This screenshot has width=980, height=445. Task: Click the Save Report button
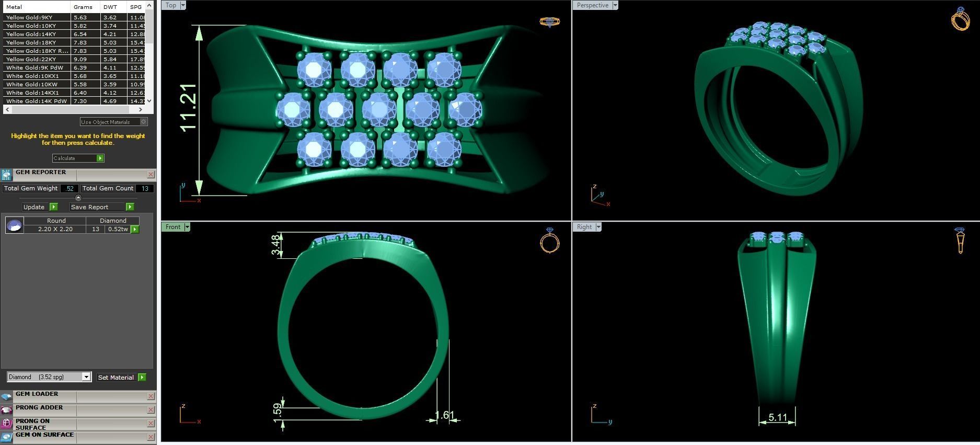click(x=98, y=207)
